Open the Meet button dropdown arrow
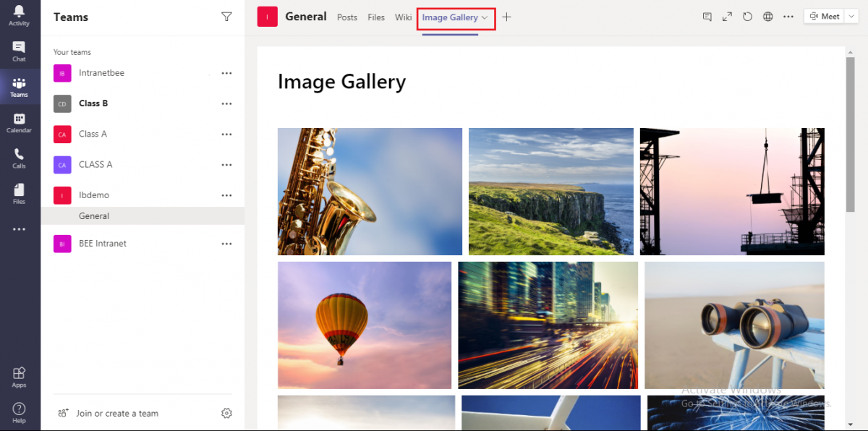 (x=851, y=17)
